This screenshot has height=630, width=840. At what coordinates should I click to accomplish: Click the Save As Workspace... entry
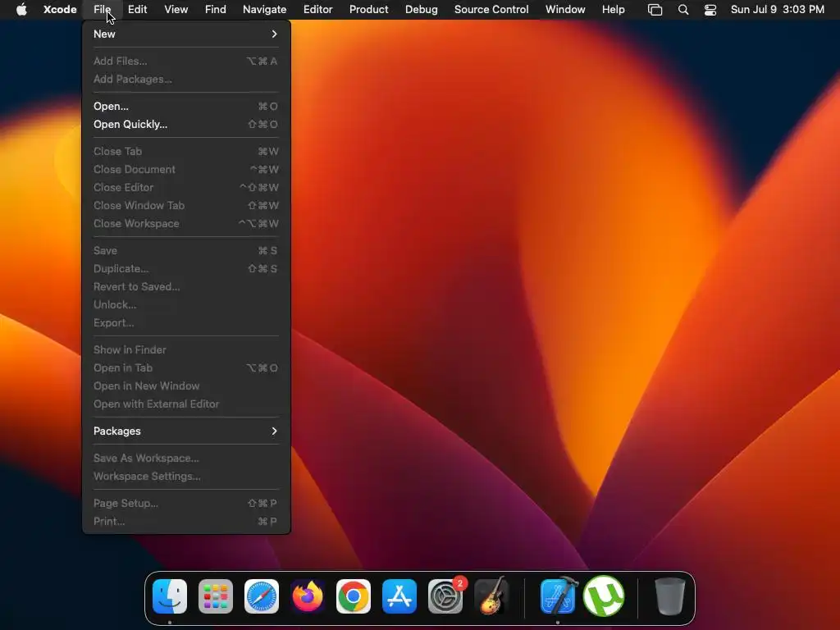point(186,458)
